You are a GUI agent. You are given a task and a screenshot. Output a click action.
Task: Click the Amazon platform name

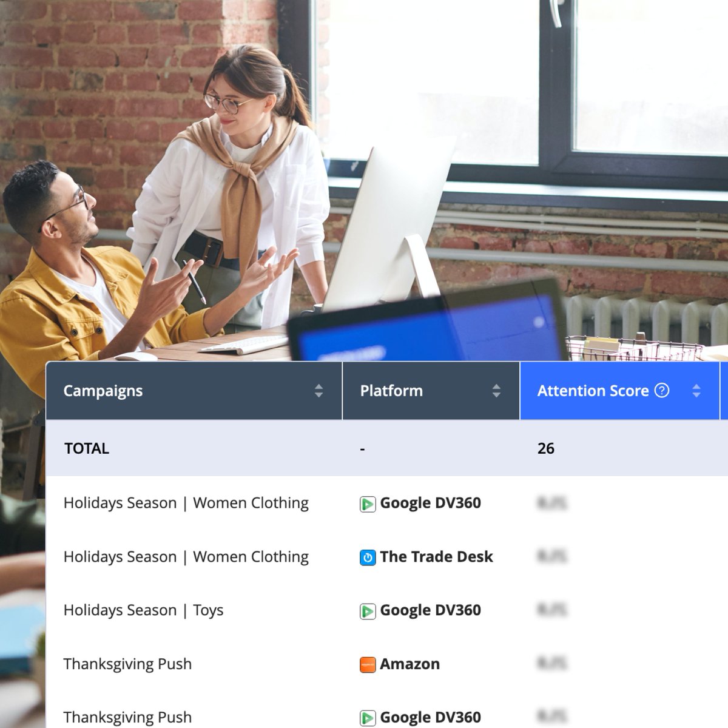[410, 664]
